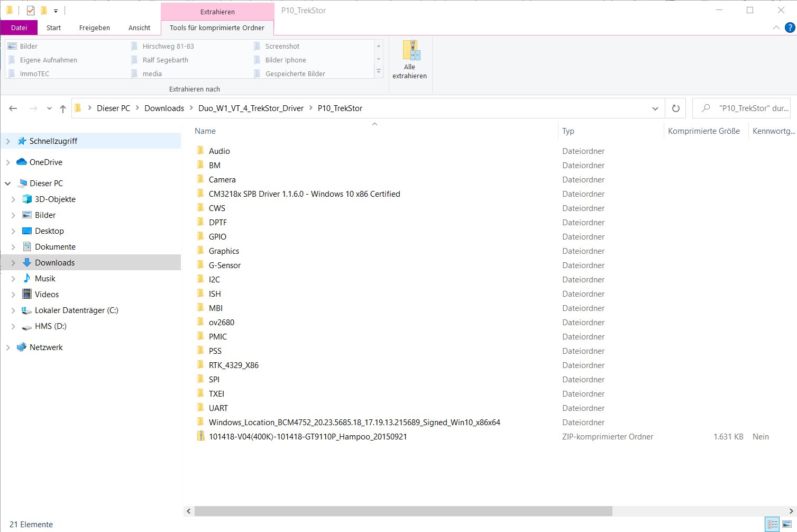
Task: Click the horizontal scrollbar right arrow
Action: [792, 511]
